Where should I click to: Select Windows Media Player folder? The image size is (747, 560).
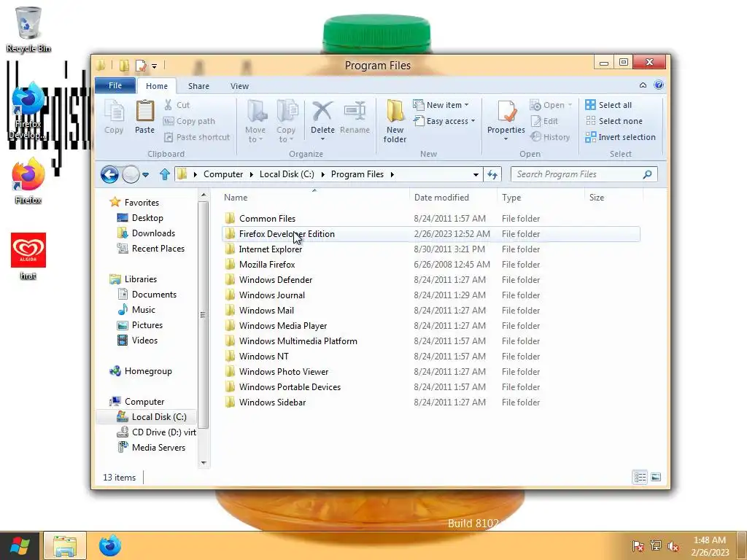430,326
